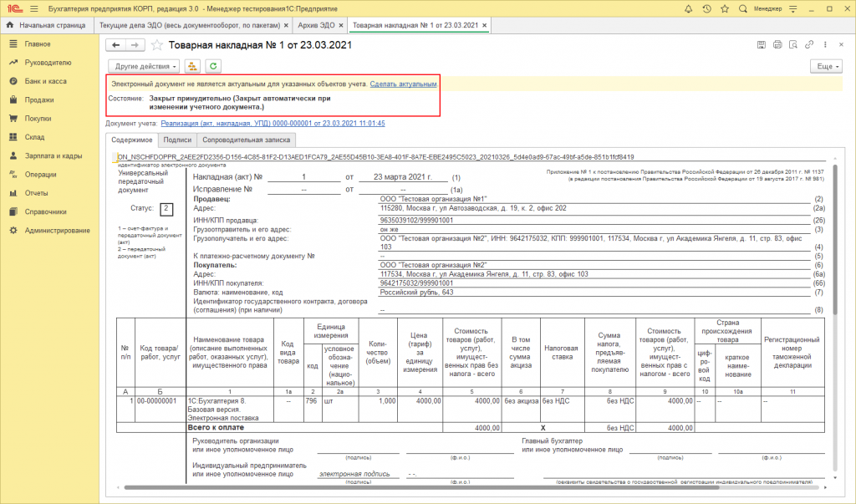This screenshot has height=504, width=856.
Task: Click the print preview icon
Action: pyautogui.click(x=793, y=45)
